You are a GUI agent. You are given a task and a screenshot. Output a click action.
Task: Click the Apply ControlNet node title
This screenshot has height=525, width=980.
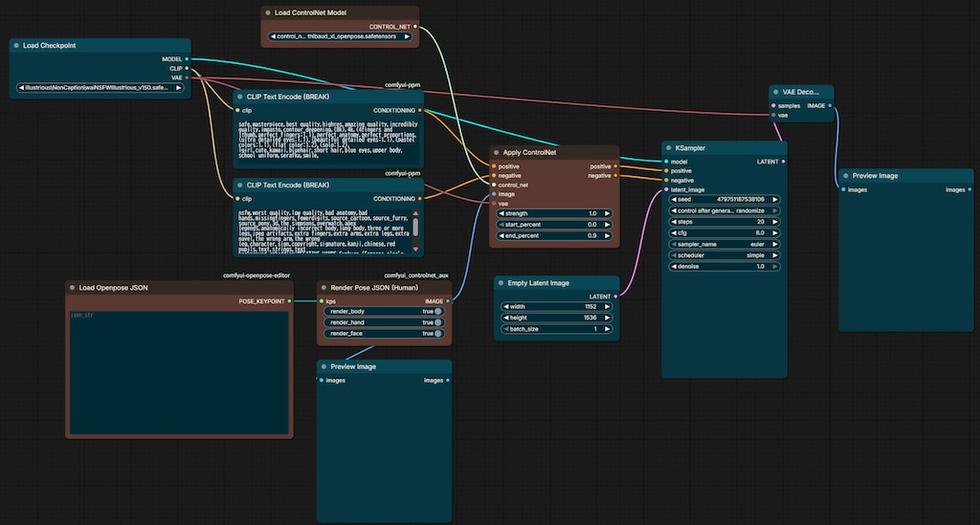529,152
